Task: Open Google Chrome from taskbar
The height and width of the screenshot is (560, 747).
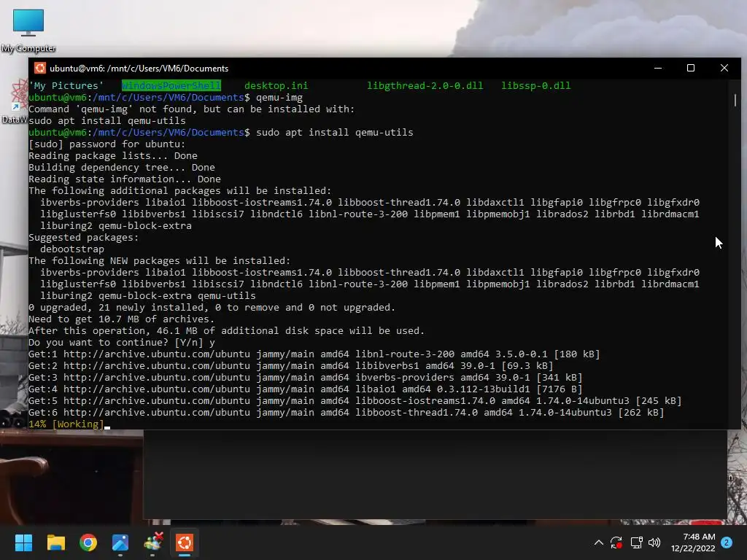Action: pyautogui.click(x=88, y=542)
